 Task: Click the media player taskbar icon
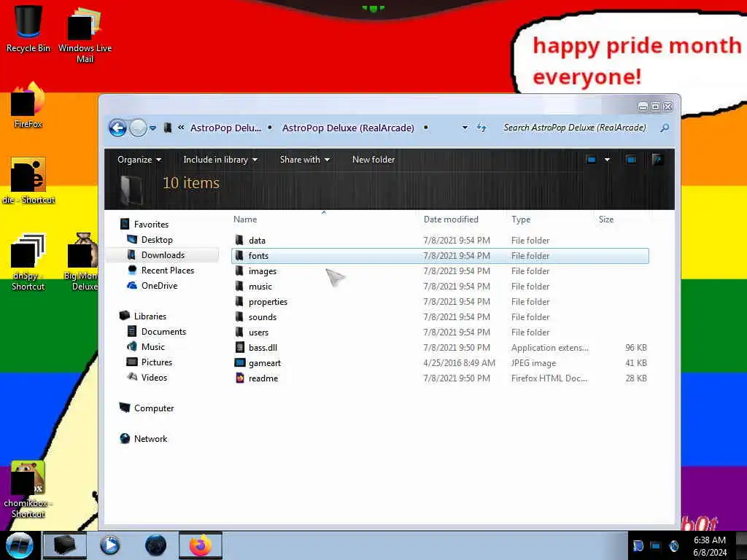point(110,545)
